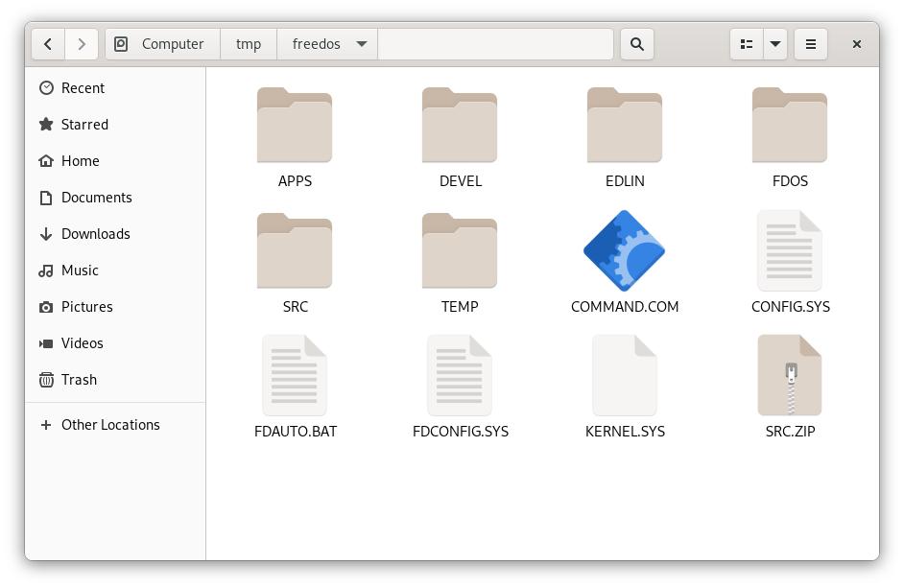Open the hamburger main menu
Screen dimensions: 904x588
[811, 44]
